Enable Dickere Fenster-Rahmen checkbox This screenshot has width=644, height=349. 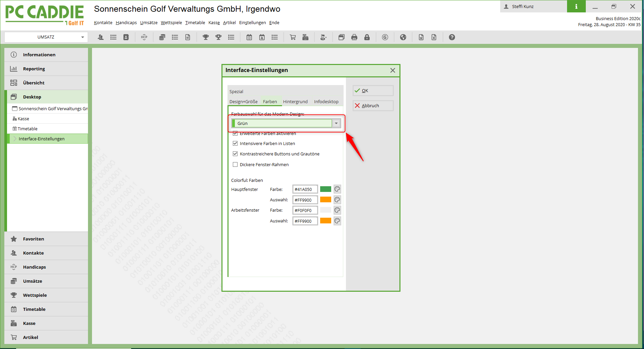coord(235,164)
